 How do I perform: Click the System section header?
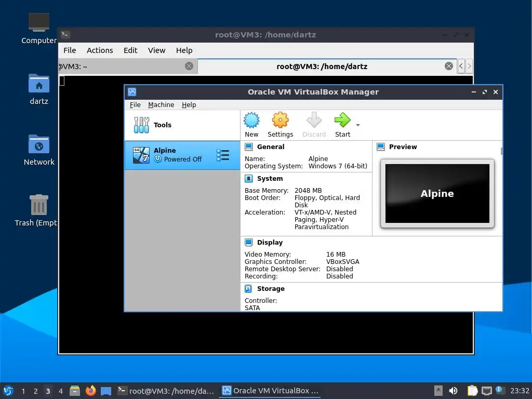[x=270, y=179]
